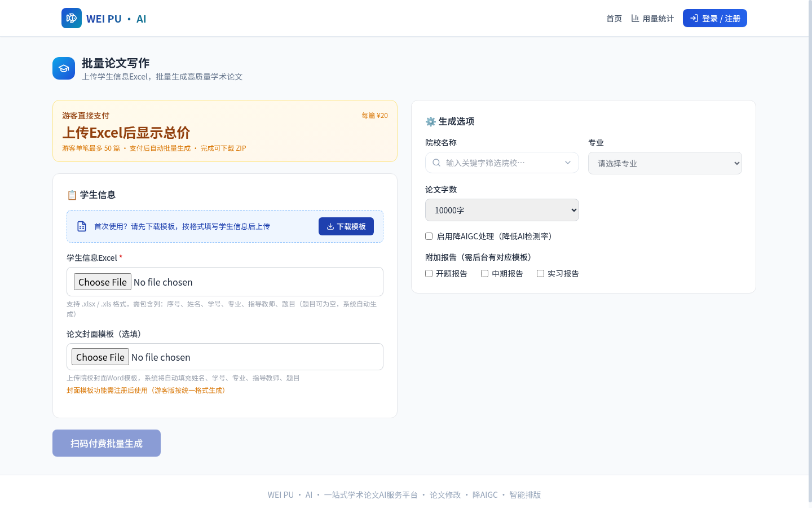Check the 中期报告 option
812x508 pixels.
click(484, 273)
